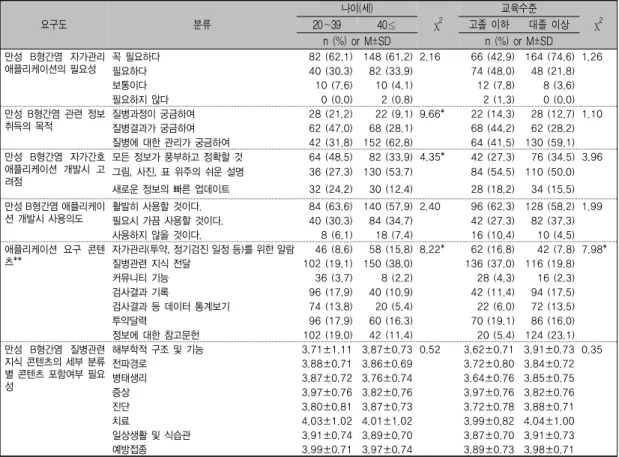This screenshot has width=619, height=457.
Task: Click the value 148 (61.2)
Action: click(388, 57)
